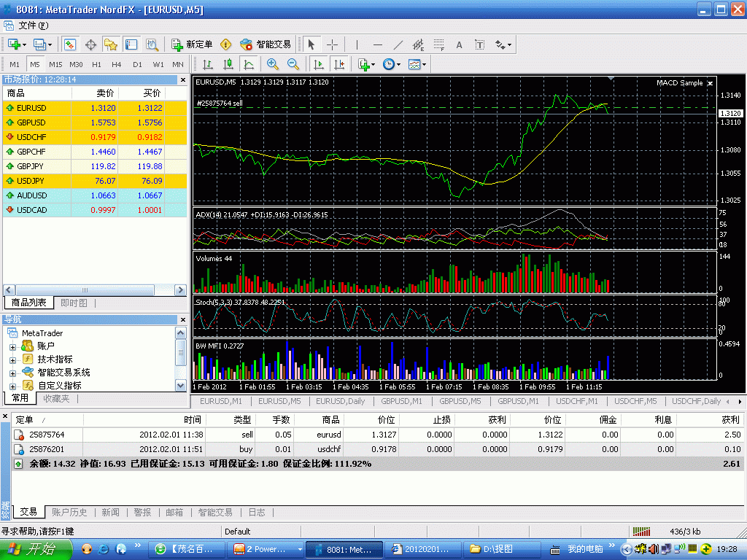Open the Market Watch window icon
Viewport: 747px width, 560px height.
pos(70,44)
